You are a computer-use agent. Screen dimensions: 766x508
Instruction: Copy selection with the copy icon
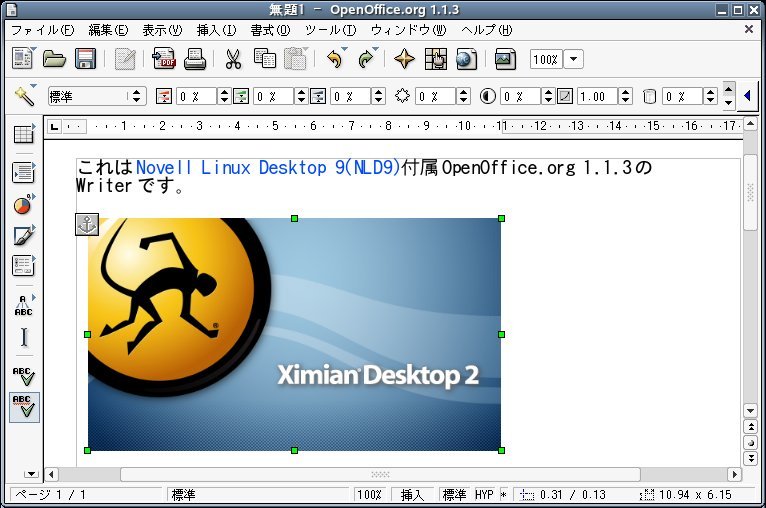coord(265,59)
